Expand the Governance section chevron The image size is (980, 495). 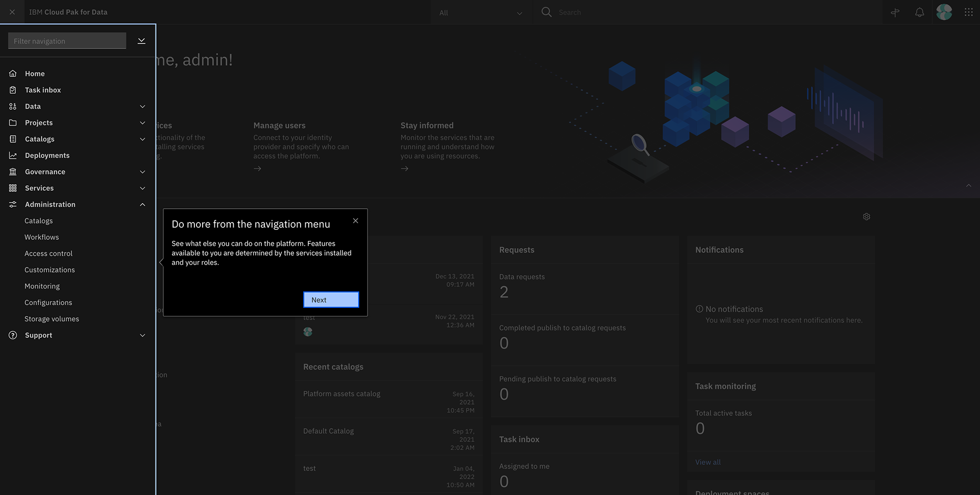pos(142,171)
